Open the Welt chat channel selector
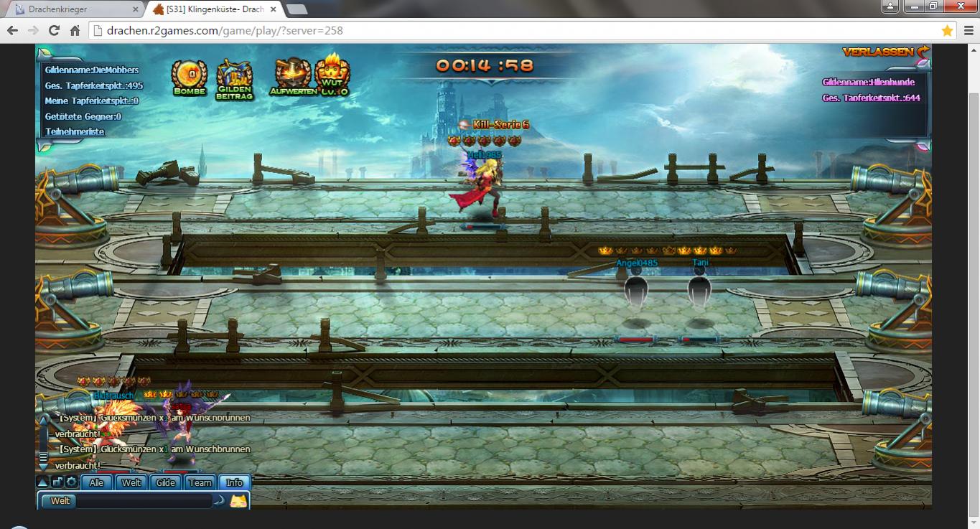980x529 pixels. [60, 501]
